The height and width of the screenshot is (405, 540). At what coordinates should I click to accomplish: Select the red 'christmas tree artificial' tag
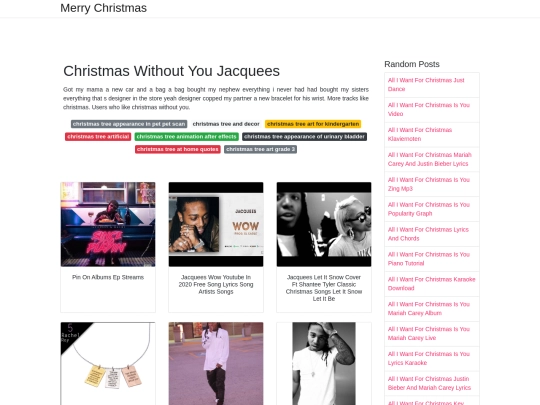pyautogui.click(x=98, y=137)
